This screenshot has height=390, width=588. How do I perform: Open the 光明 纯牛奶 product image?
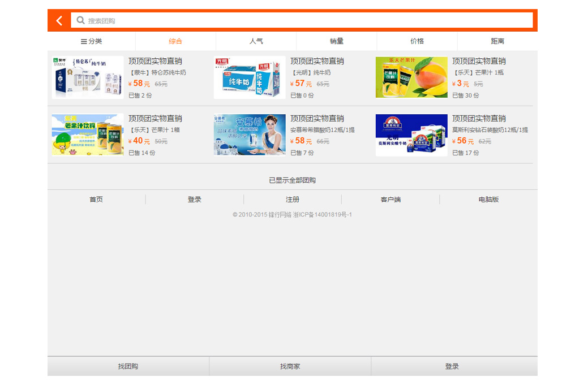click(x=250, y=77)
